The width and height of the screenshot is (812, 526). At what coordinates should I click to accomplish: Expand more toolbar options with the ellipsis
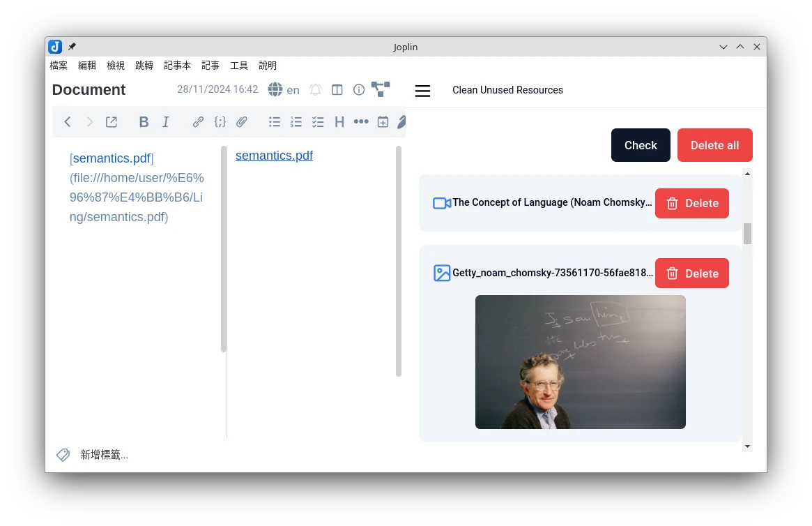[360, 122]
